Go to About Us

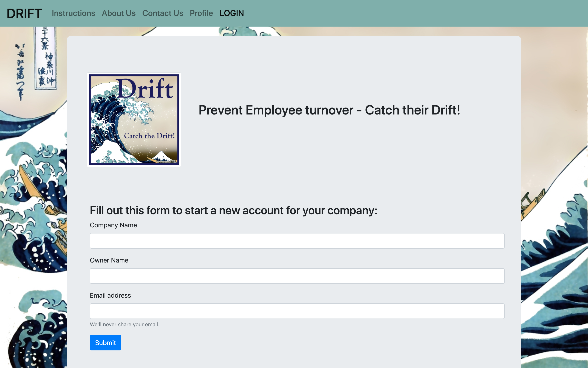(119, 13)
